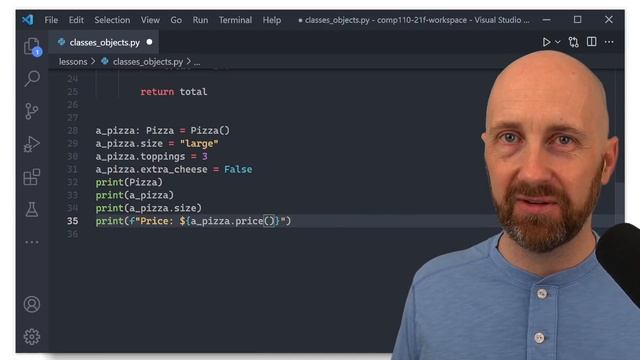Image resolution: width=640 pixels, height=360 pixels.
Task: Expand the run button dropdown arrow
Action: coord(558,42)
